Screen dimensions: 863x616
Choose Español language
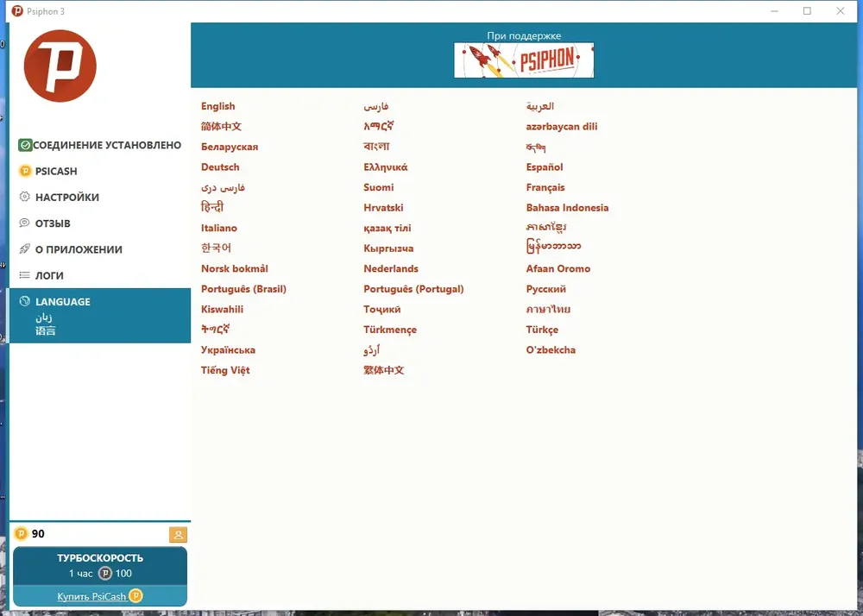pos(545,167)
